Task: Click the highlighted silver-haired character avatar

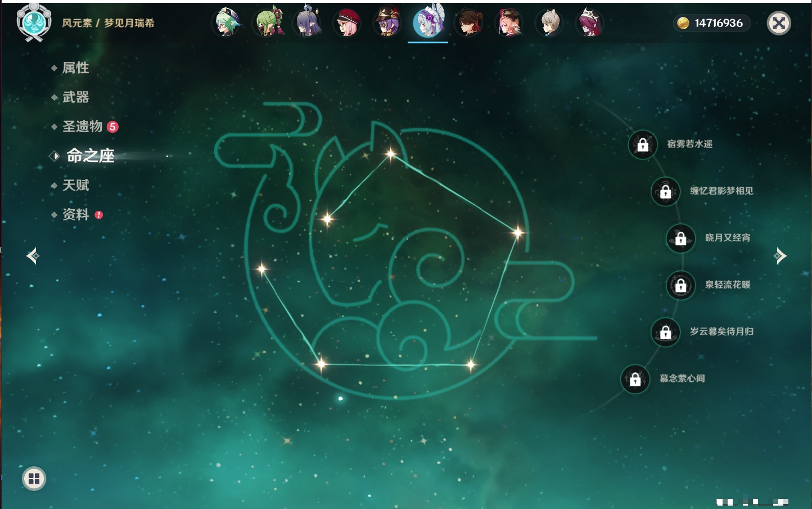Action: click(428, 22)
